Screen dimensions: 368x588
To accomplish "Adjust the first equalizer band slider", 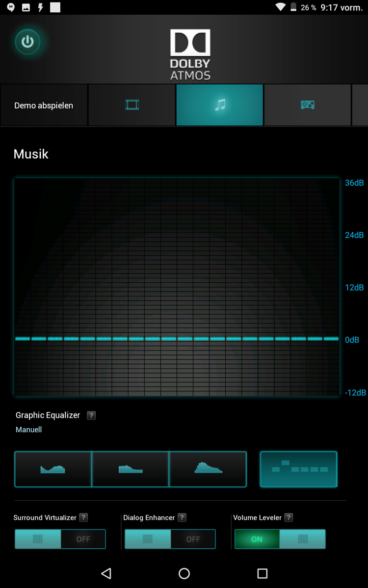I will pos(23,339).
